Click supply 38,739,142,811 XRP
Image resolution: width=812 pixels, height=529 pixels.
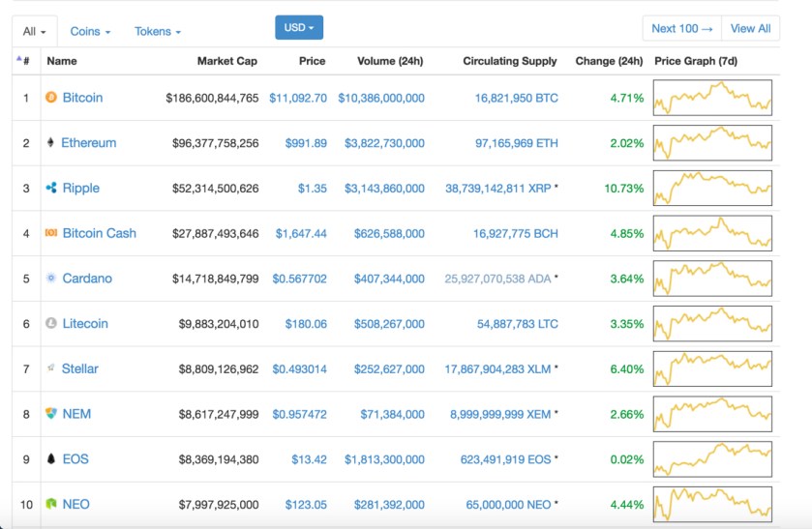click(x=497, y=189)
